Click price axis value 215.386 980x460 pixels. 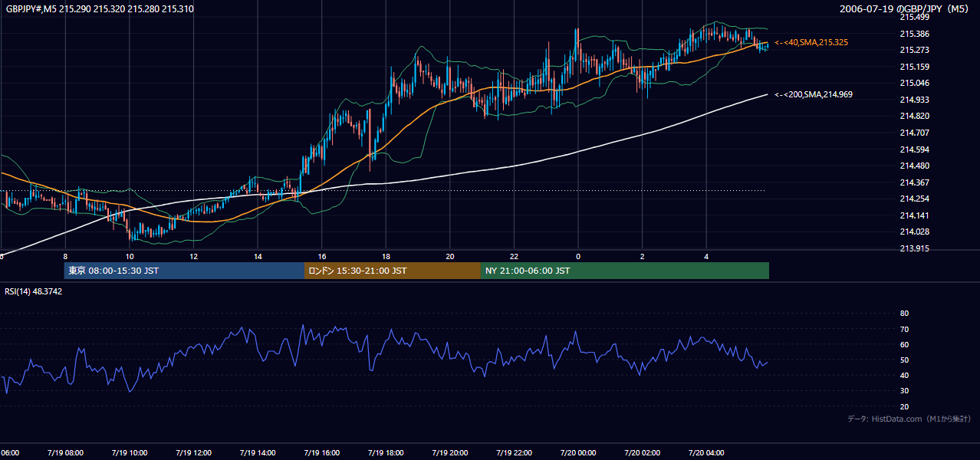pyautogui.click(x=914, y=34)
